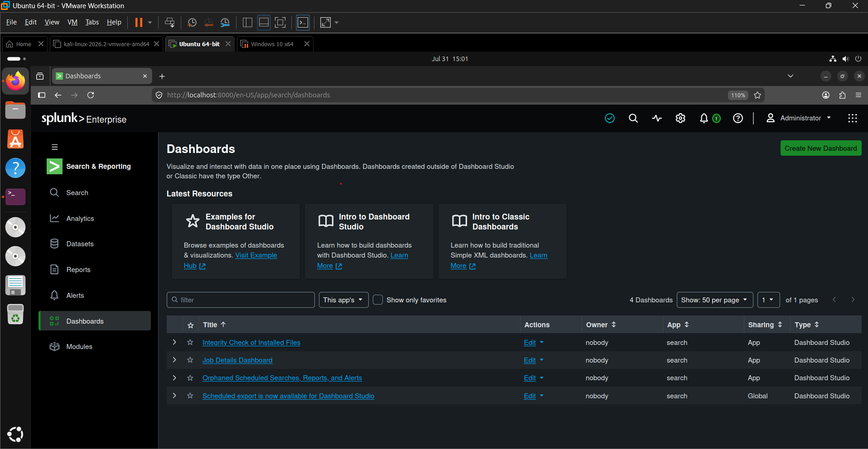Open Firefox application menu

pyautogui.click(x=858, y=95)
